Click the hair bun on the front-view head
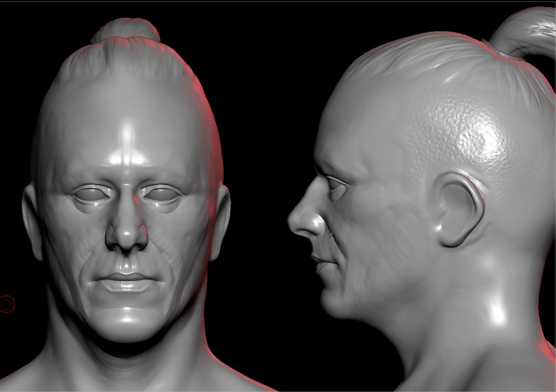Screen dimensions: 556x392 [126, 30]
